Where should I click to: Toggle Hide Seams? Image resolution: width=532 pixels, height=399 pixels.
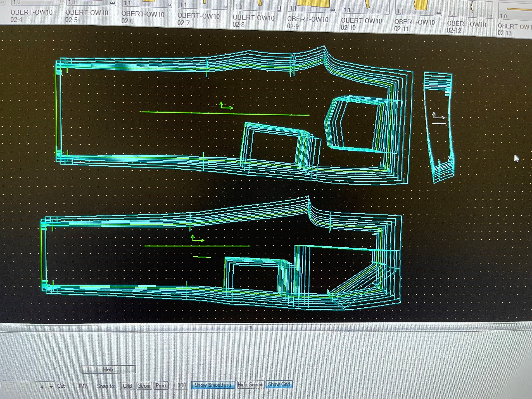250,385
